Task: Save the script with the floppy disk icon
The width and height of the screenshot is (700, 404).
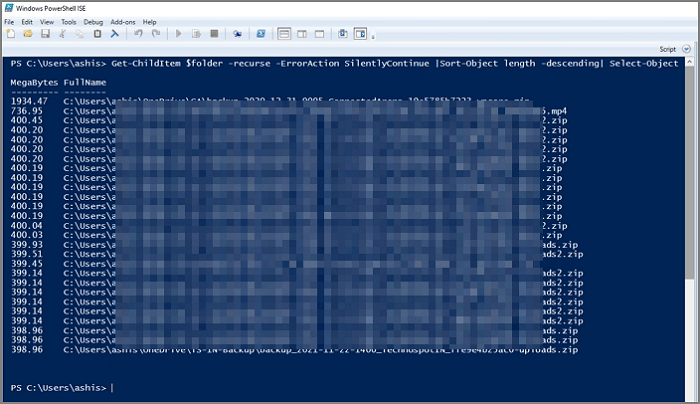Action: 45,33
